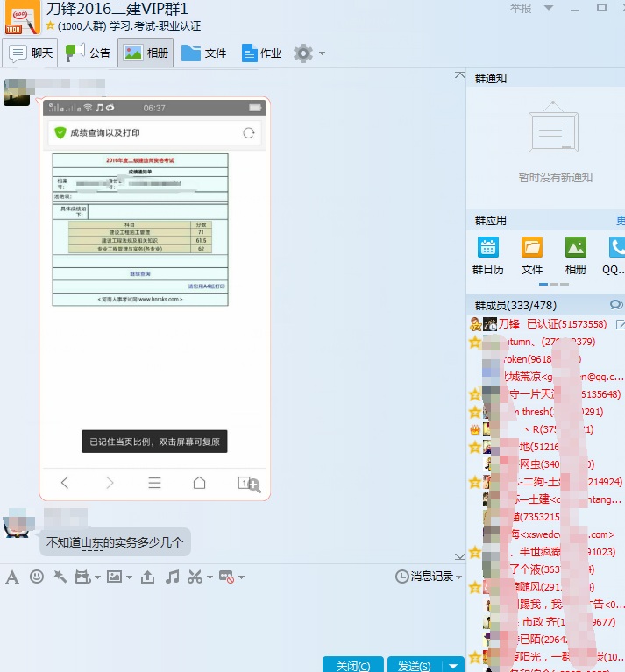
Task: Click the home icon in shared screenshot
Action: click(199, 483)
